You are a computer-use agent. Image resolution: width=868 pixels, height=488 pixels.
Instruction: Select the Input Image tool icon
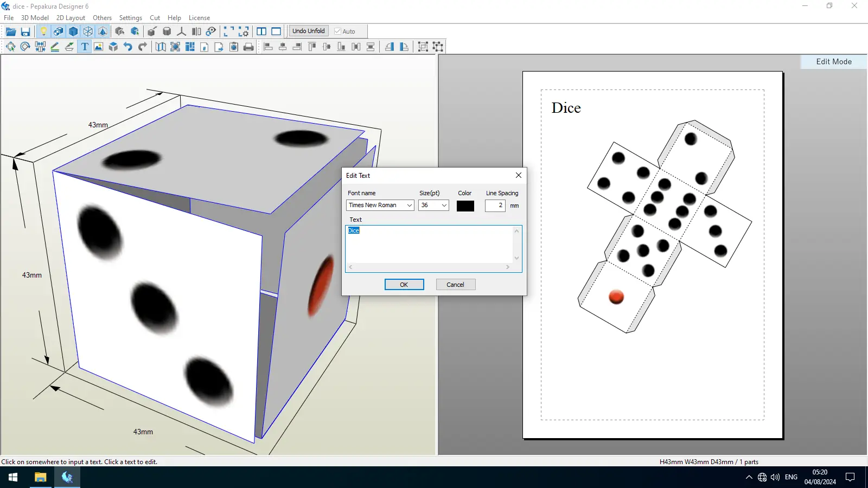pos(99,47)
